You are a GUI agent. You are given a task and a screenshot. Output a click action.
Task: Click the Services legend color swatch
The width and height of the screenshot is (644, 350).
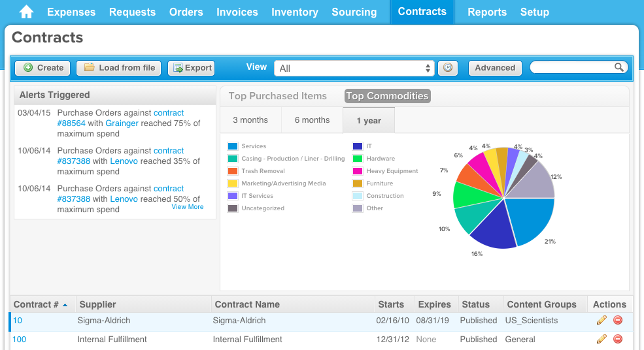coord(232,147)
